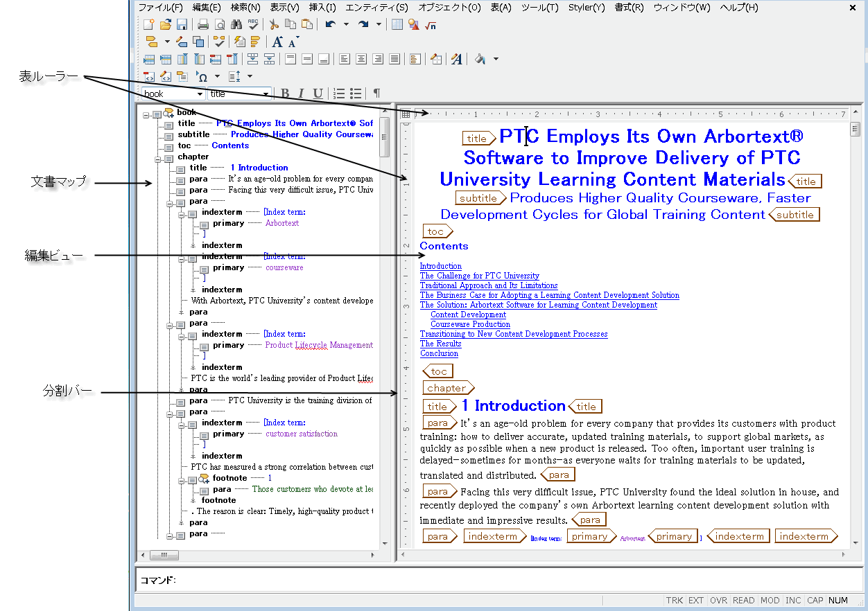Click the OVR status bar indicator

[x=718, y=601]
